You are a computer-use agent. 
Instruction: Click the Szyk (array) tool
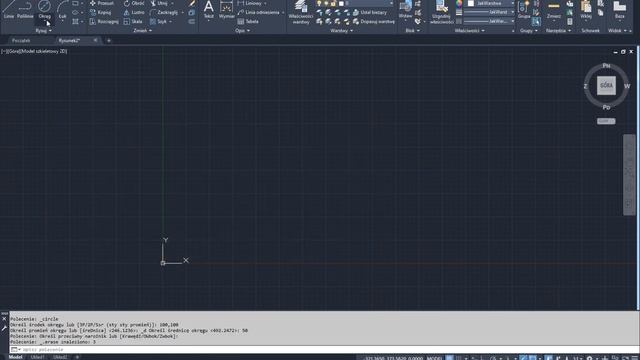click(x=158, y=21)
